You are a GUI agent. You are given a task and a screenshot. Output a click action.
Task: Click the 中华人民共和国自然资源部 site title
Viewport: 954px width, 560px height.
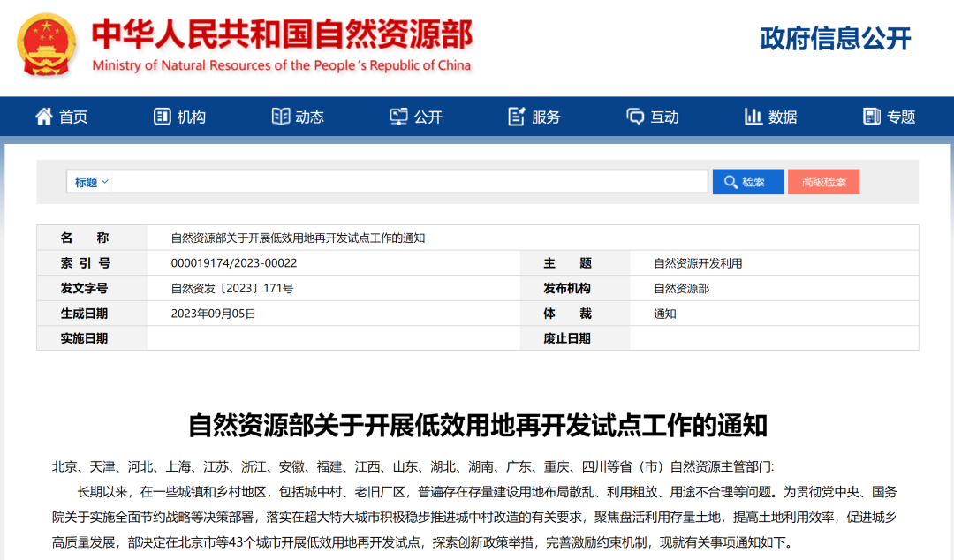(282, 35)
